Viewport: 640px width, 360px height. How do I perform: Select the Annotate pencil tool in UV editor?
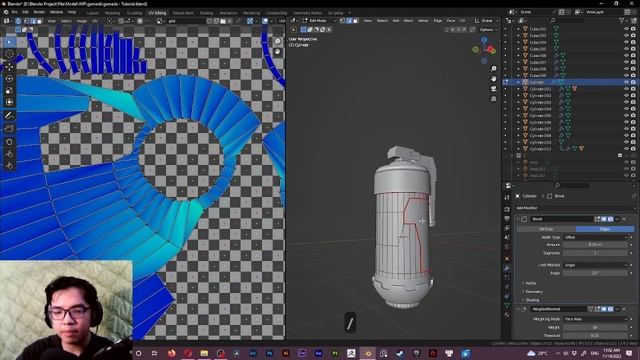point(9,116)
